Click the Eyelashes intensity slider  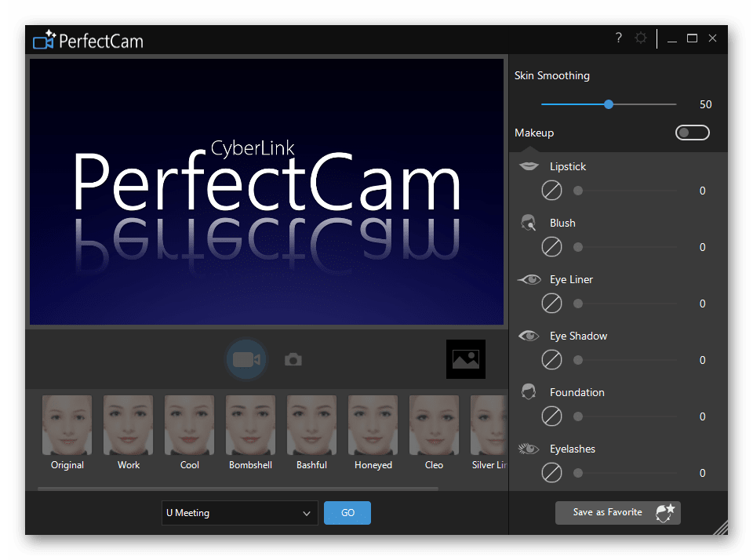[x=625, y=473]
